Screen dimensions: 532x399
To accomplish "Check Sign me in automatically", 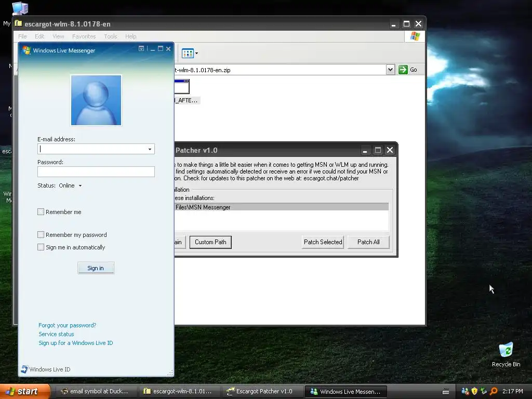I will pos(41,247).
